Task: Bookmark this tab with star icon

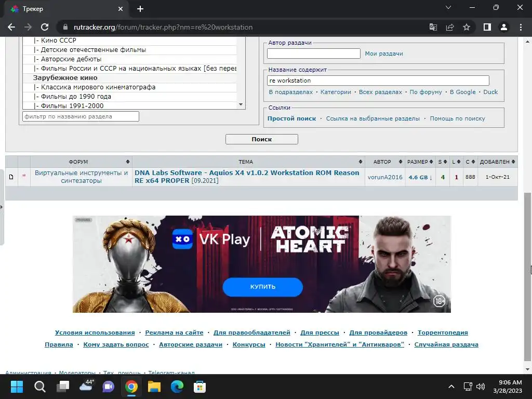Action: coord(467,27)
